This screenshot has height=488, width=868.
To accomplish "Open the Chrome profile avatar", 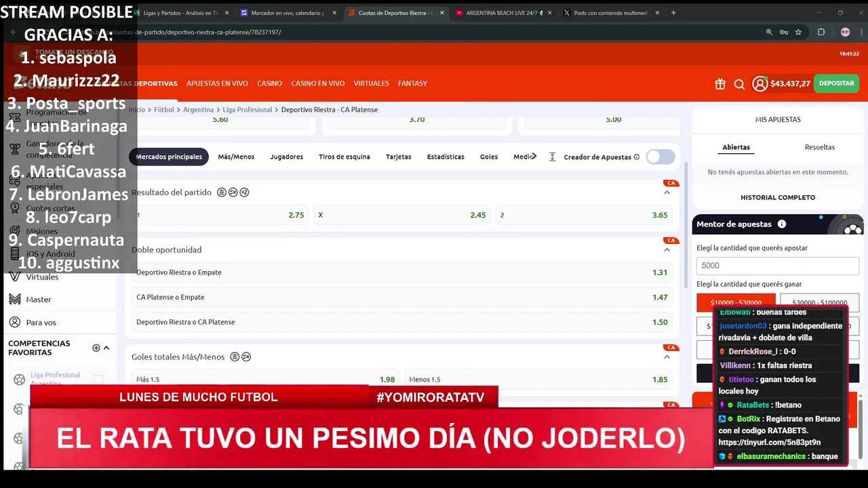I will pyautogui.click(x=845, y=32).
